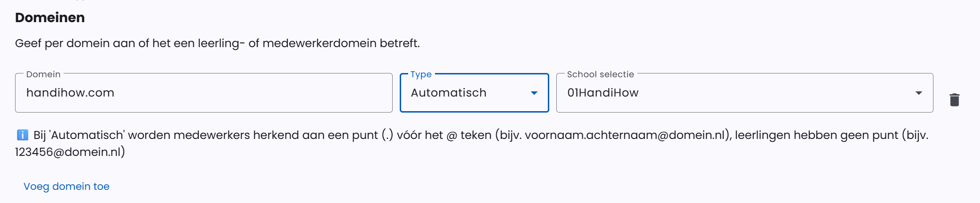The image size is (980, 203).
Task: Expand the School selectie dropdown arrow
Action: [918, 93]
